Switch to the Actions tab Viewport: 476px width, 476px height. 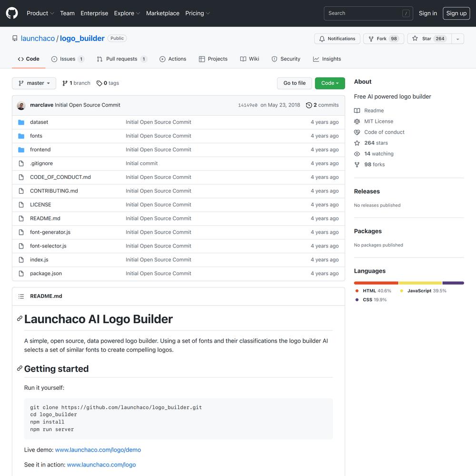point(173,59)
